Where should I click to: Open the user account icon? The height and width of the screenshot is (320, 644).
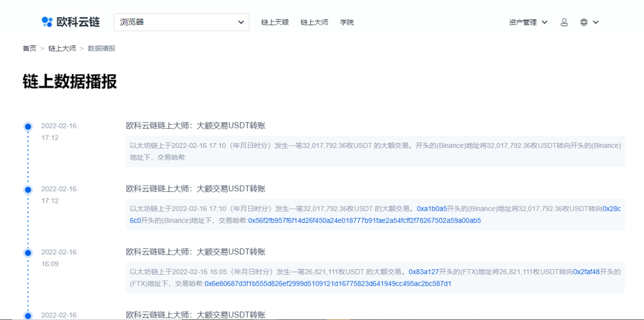pyautogui.click(x=564, y=22)
